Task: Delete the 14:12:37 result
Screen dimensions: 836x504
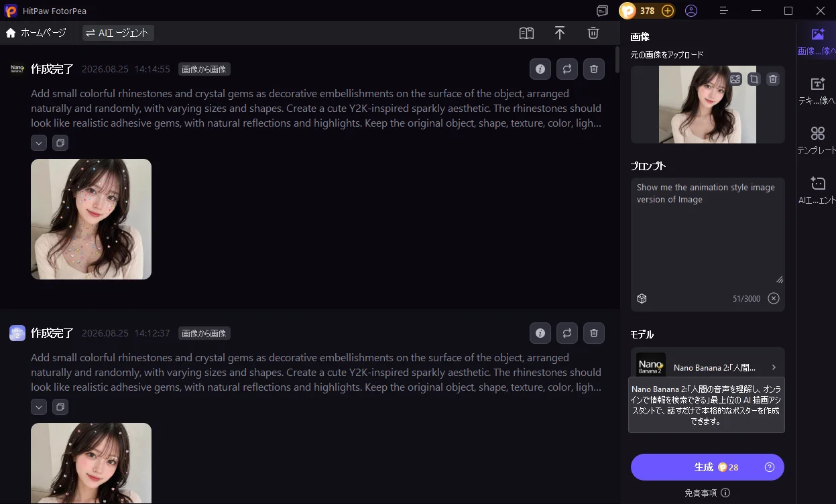Action: [x=594, y=333]
